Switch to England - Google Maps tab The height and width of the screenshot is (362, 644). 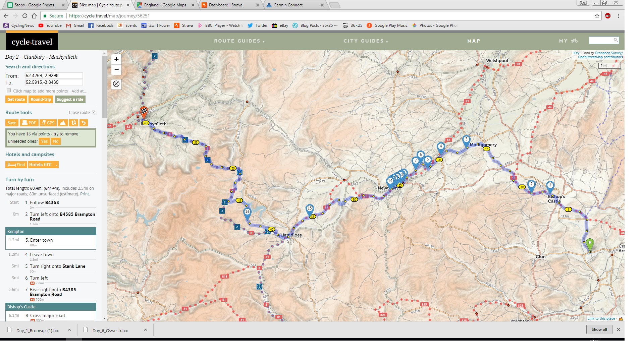(165, 5)
